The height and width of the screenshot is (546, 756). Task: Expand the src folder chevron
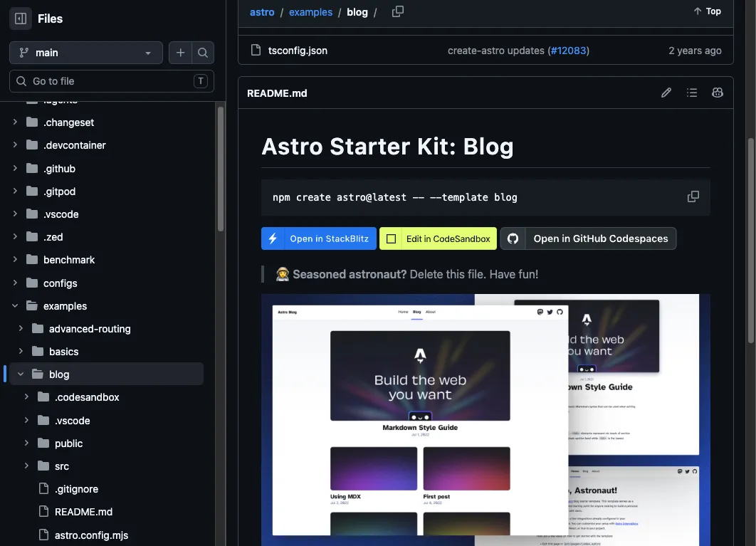coord(26,466)
